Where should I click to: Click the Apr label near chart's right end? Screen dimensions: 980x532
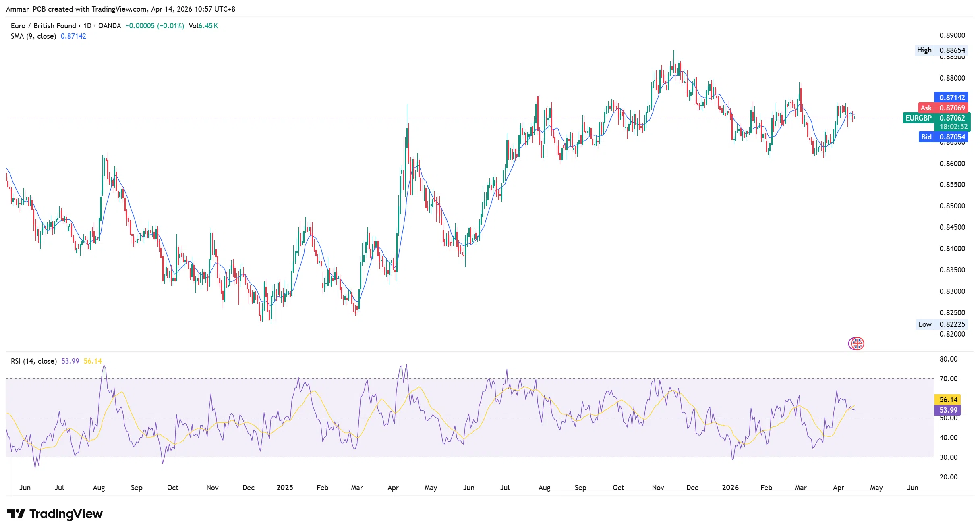pyautogui.click(x=838, y=487)
